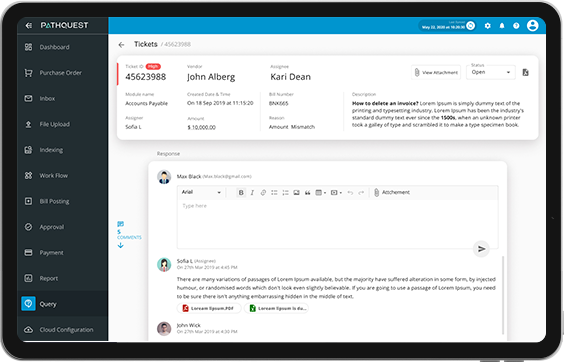
Task: Go back using arrow beside Tickets
Action: (121, 45)
